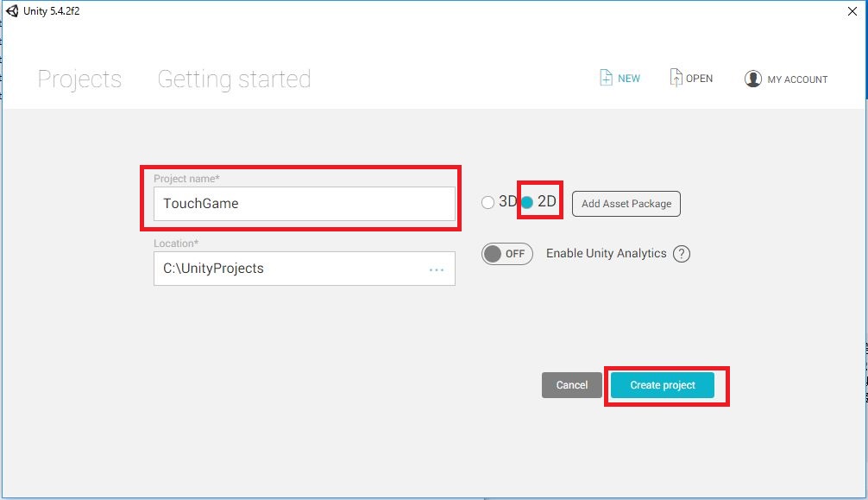
Task: Click the New project document icon
Action: [607, 78]
